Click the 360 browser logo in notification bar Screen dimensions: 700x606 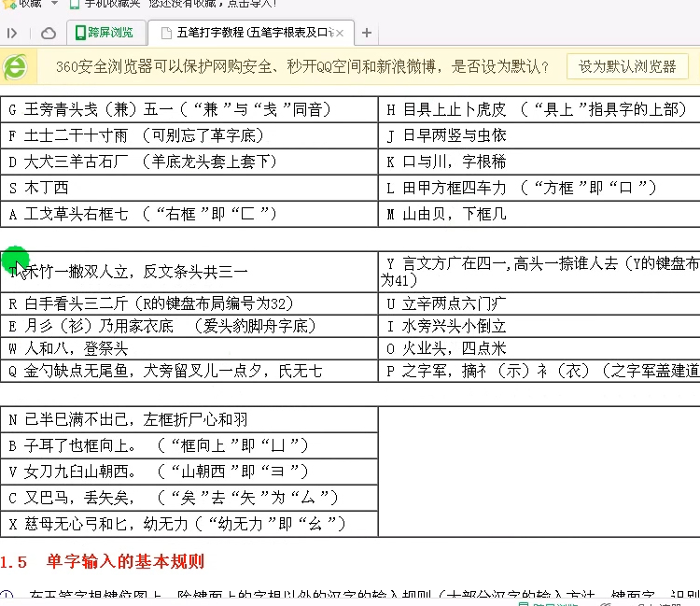tap(15, 67)
